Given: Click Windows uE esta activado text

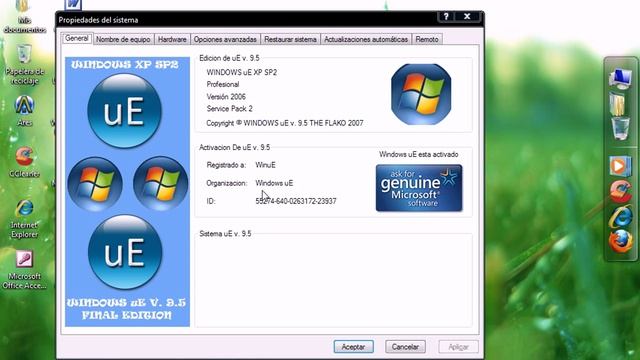Looking at the screenshot, I should (419, 154).
